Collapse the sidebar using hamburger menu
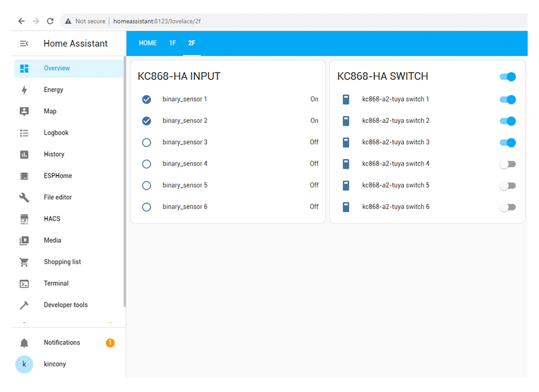The image size is (539, 392). pyautogui.click(x=24, y=44)
